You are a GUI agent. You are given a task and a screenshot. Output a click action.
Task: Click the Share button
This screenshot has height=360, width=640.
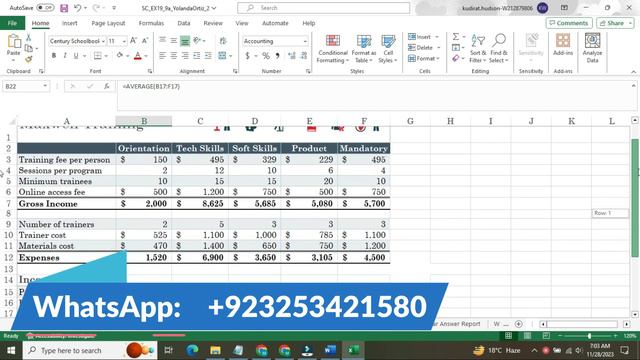click(x=615, y=23)
